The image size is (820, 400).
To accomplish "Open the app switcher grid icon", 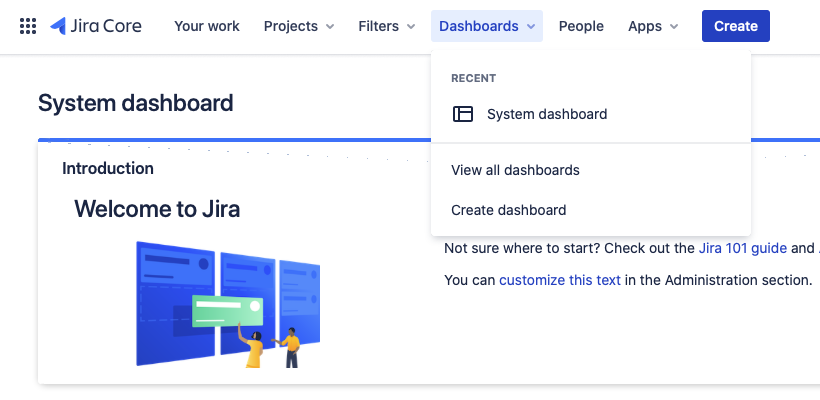I will point(28,26).
